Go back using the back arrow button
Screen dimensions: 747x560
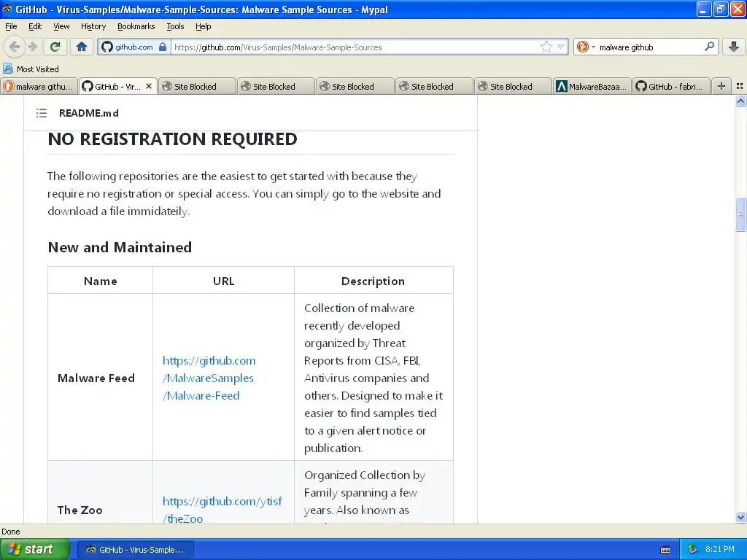(15, 47)
